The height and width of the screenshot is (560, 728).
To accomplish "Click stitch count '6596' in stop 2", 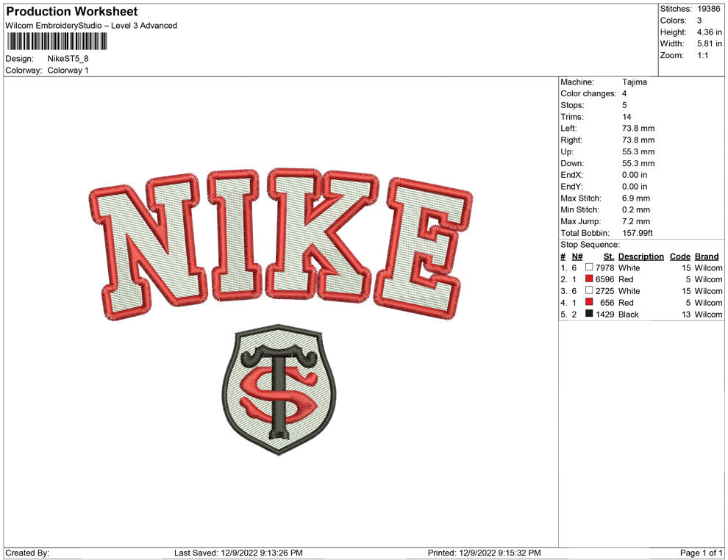I will pyautogui.click(x=605, y=279).
